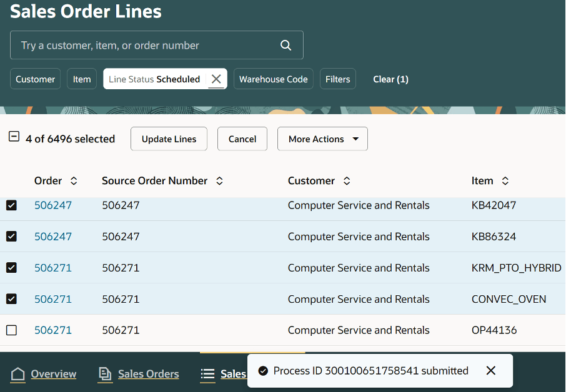
Task: Expand the More Actions dropdown
Action: coord(322,139)
